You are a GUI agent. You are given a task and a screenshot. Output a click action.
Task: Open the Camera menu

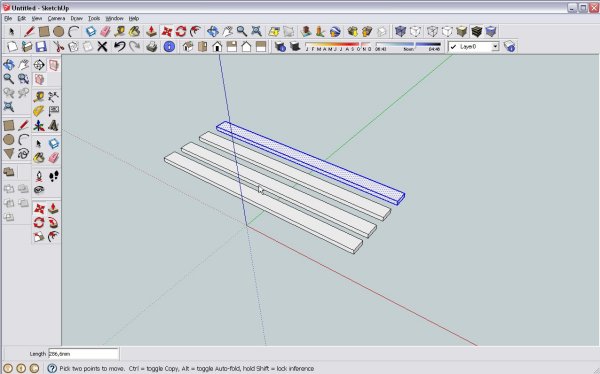[56, 18]
